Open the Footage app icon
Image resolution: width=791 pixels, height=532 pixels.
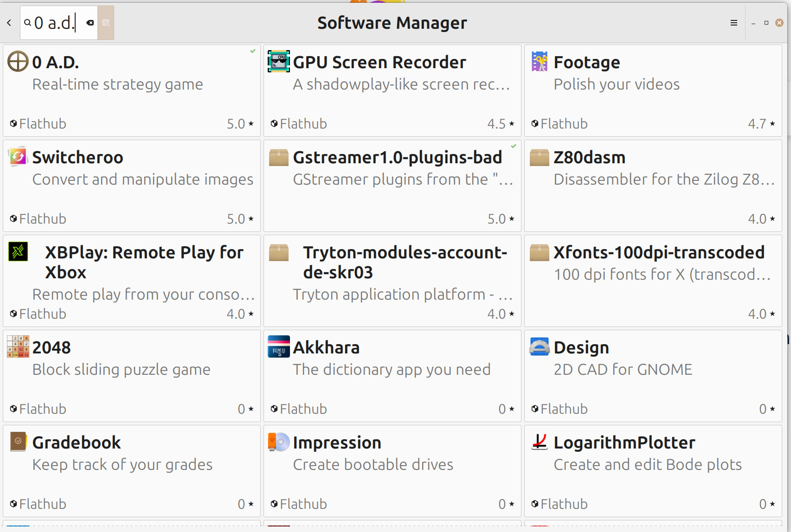tap(540, 62)
